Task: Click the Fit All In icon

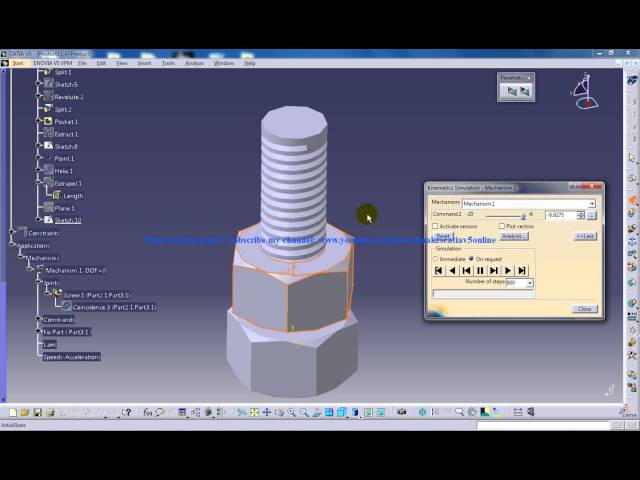Action: (254, 412)
